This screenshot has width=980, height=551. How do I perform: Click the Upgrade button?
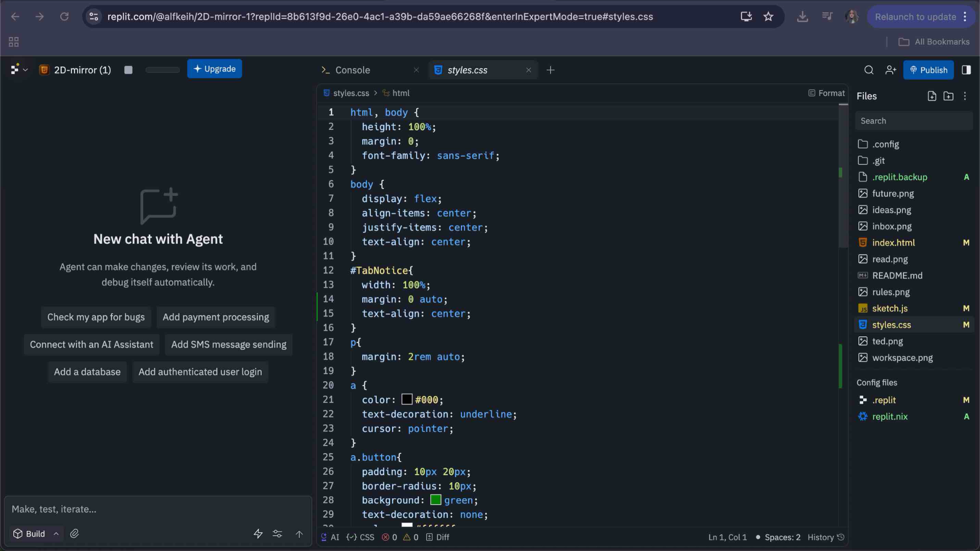(214, 68)
